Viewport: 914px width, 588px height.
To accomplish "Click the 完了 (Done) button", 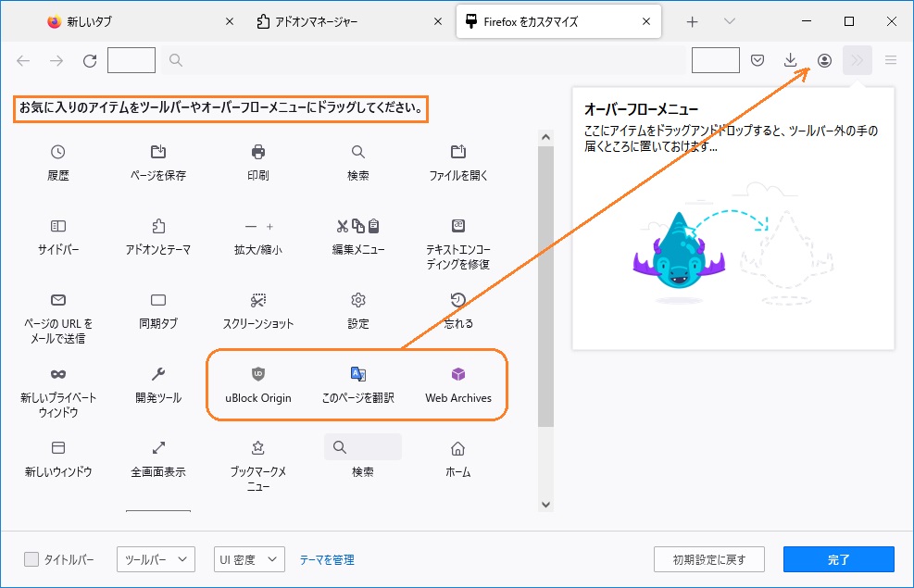I will [838, 559].
